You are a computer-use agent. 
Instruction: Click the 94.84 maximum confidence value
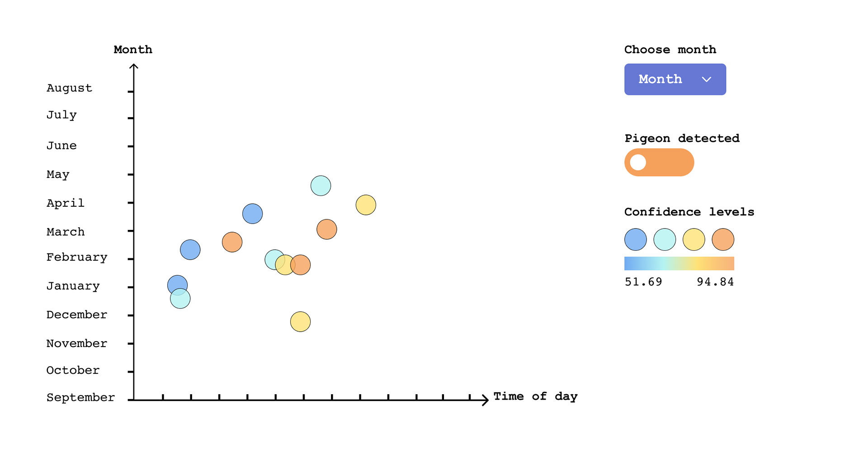pyautogui.click(x=715, y=282)
